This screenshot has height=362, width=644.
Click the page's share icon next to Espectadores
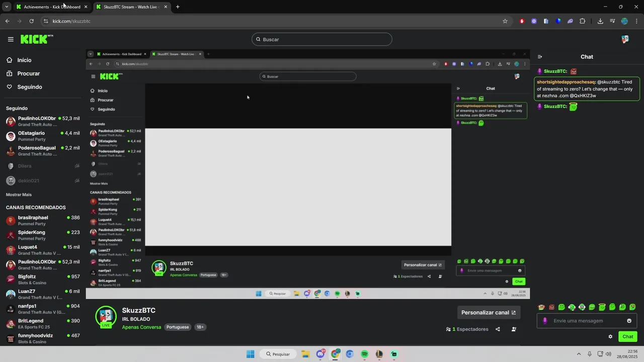click(x=498, y=329)
